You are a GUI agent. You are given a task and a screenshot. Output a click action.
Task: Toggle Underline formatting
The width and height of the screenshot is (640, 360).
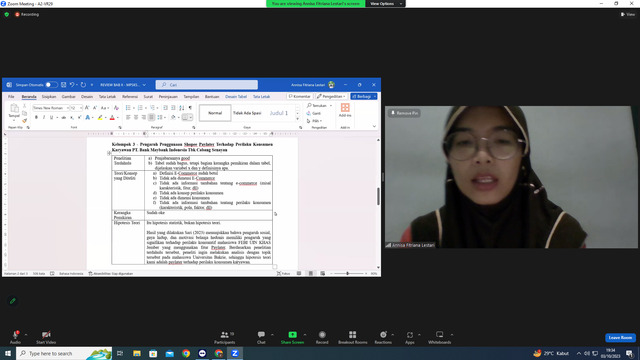tap(51, 118)
